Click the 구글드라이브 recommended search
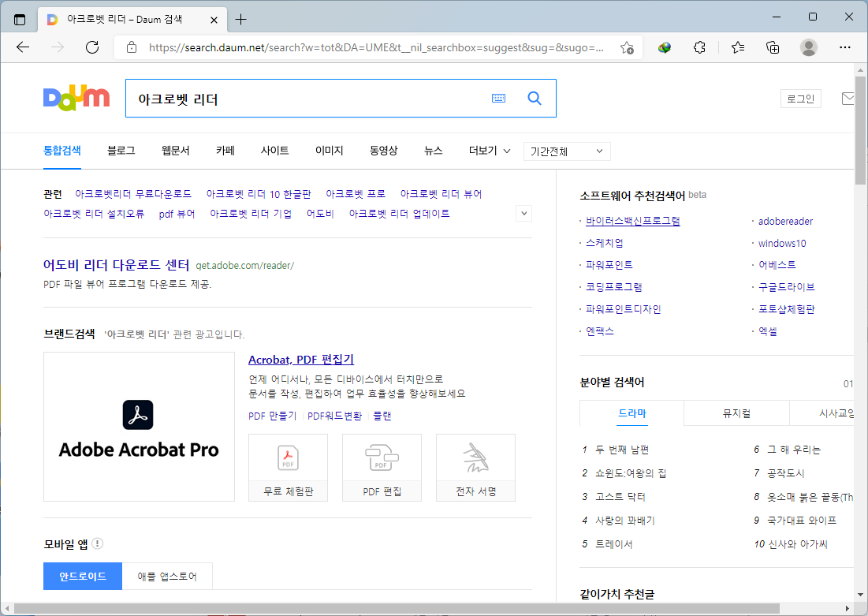The image size is (868, 616). click(787, 287)
